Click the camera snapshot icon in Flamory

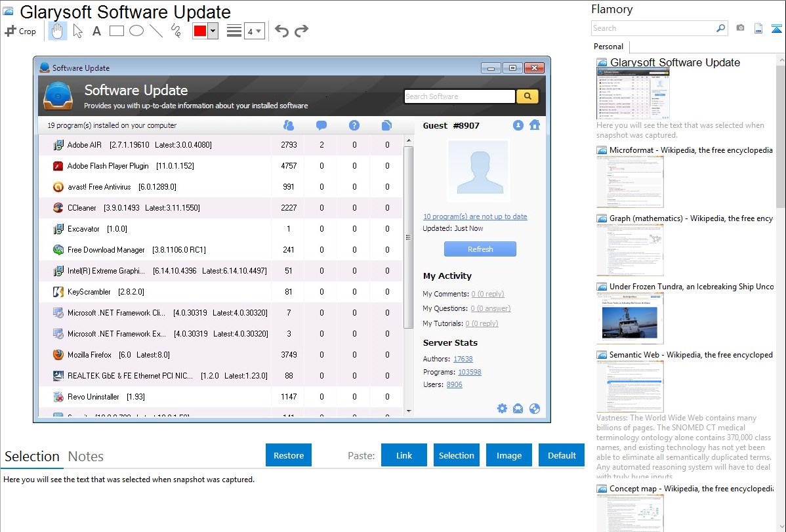coord(740,28)
